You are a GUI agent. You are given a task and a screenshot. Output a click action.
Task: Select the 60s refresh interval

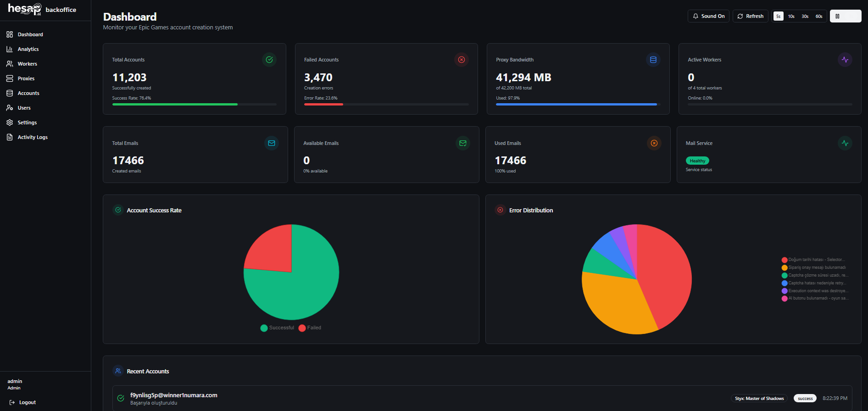pos(819,17)
